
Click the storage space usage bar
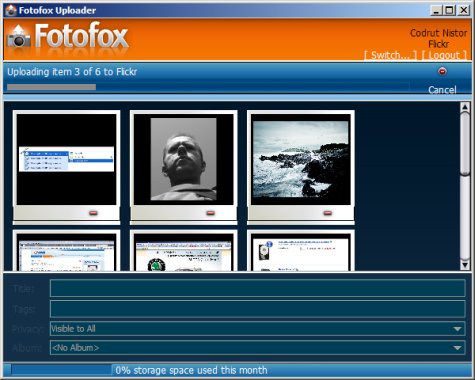(62, 370)
